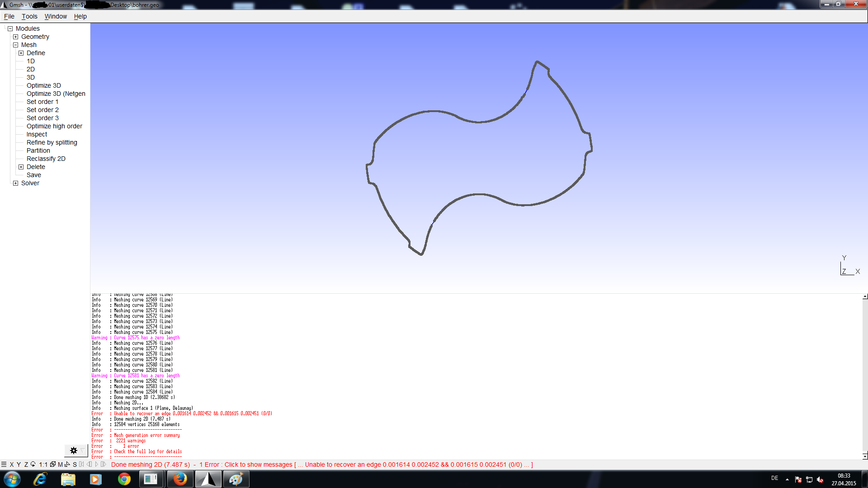The height and width of the screenshot is (488, 868).
Task: Click message console scrollbar down arrow
Action: [x=865, y=456]
